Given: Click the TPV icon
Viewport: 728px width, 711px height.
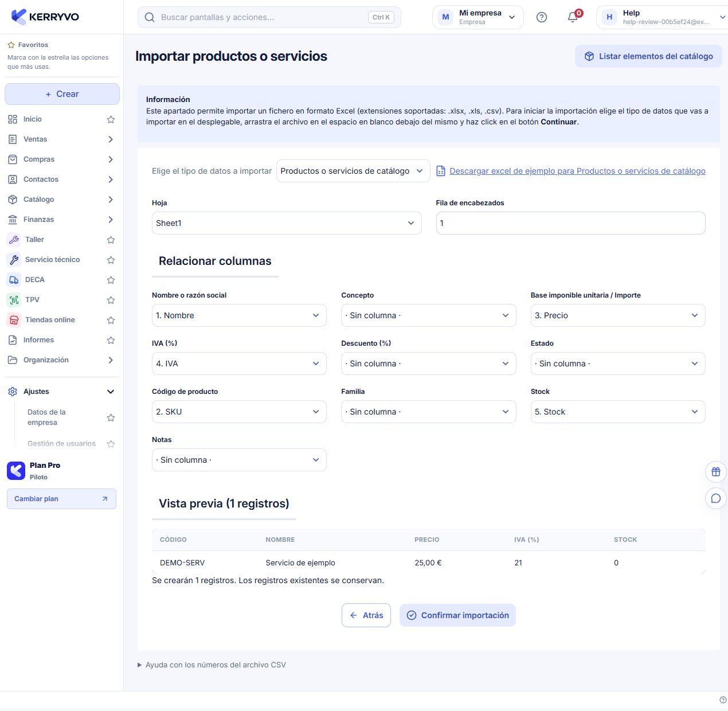Looking at the screenshot, I should (14, 300).
